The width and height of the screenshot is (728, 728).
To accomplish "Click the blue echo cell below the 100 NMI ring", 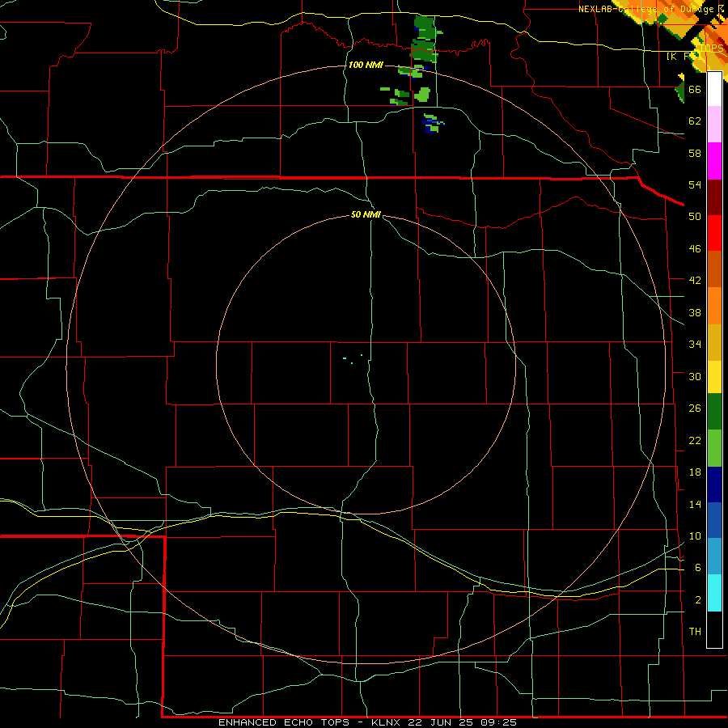I will pyautogui.click(x=433, y=124).
